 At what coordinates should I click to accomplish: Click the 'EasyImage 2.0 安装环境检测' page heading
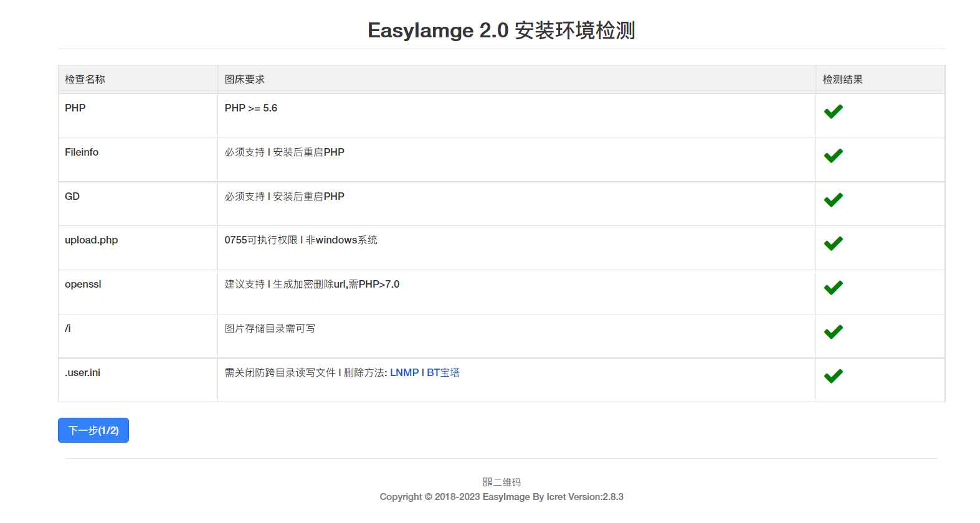[502, 30]
